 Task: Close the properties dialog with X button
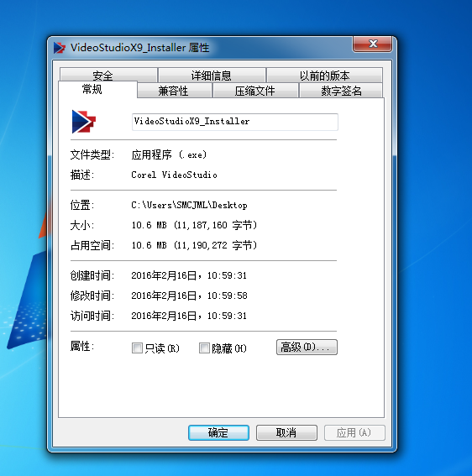click(x=372, y=44)
